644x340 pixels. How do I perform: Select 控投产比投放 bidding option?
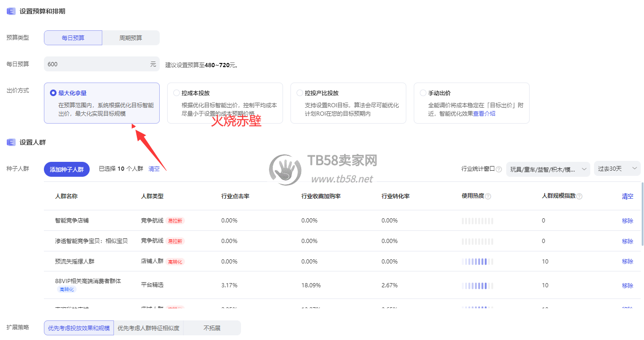(348, 103)
